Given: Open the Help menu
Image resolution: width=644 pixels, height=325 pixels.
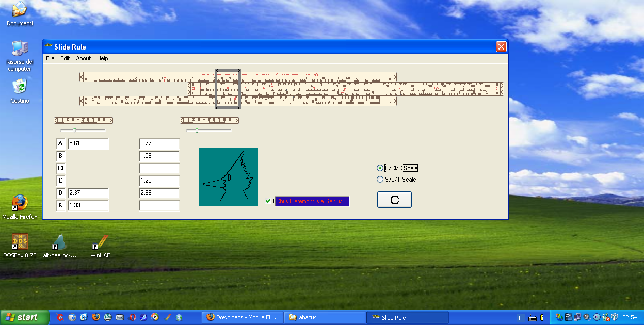Looking at the screenshot, I should click(103, 58).
